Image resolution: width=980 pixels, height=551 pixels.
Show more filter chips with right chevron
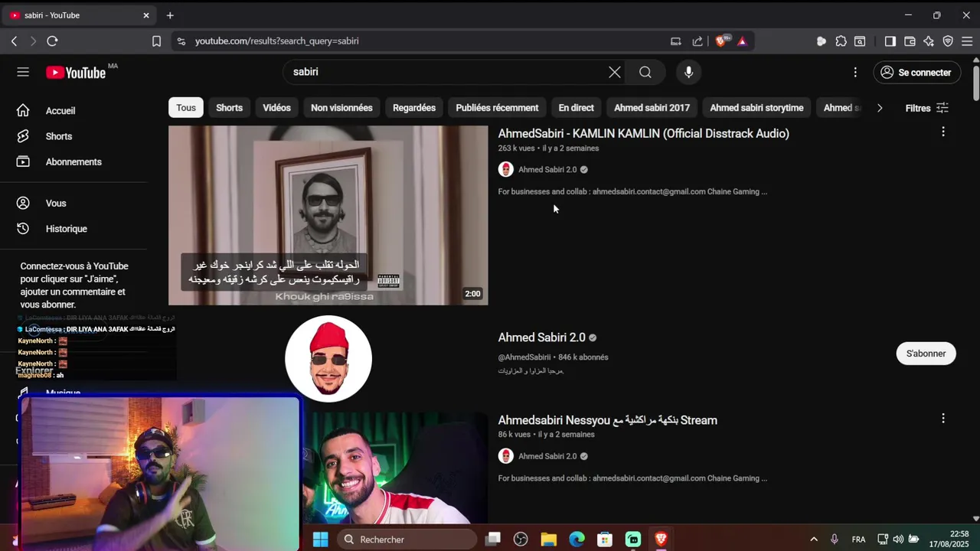click(880, 108)
